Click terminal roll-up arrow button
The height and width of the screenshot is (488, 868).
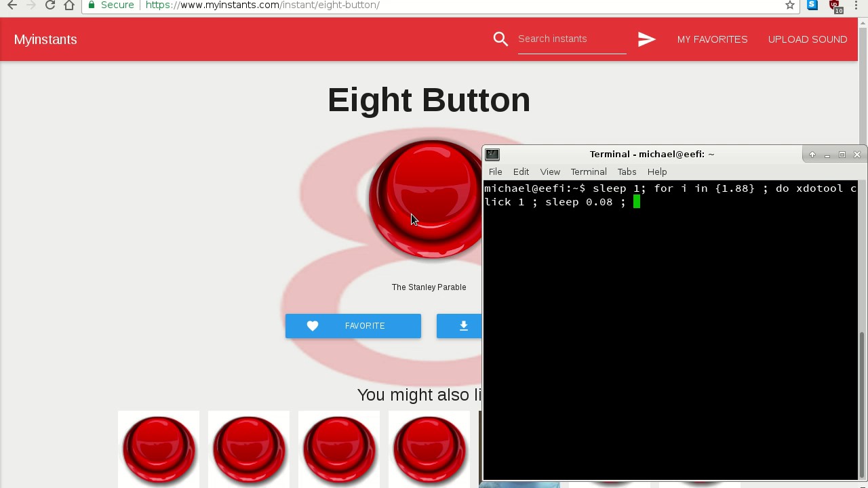pos(812,155)
